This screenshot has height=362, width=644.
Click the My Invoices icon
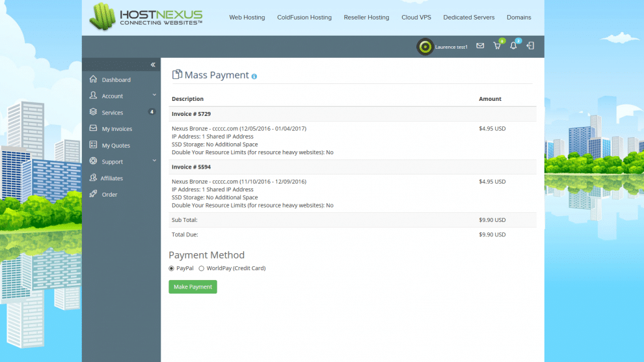coord(93,128)
